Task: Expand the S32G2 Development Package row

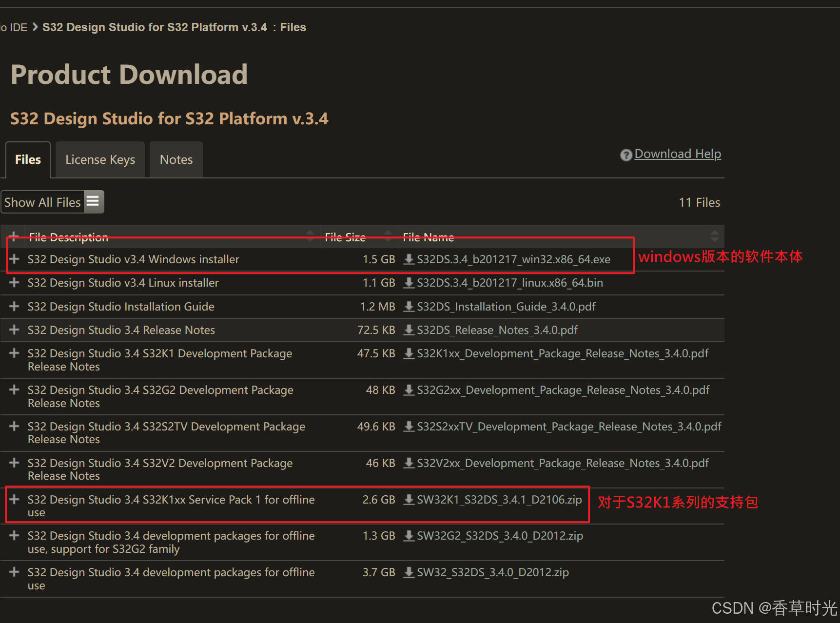Action: pyautogui.click(x=14, y=389)
